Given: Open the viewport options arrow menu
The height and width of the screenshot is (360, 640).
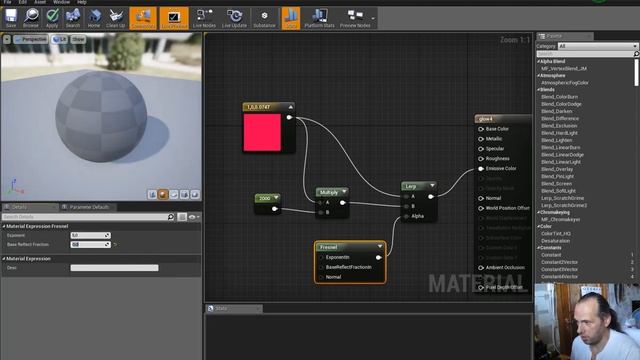Looking at the screenshot, I should point(7,39).
